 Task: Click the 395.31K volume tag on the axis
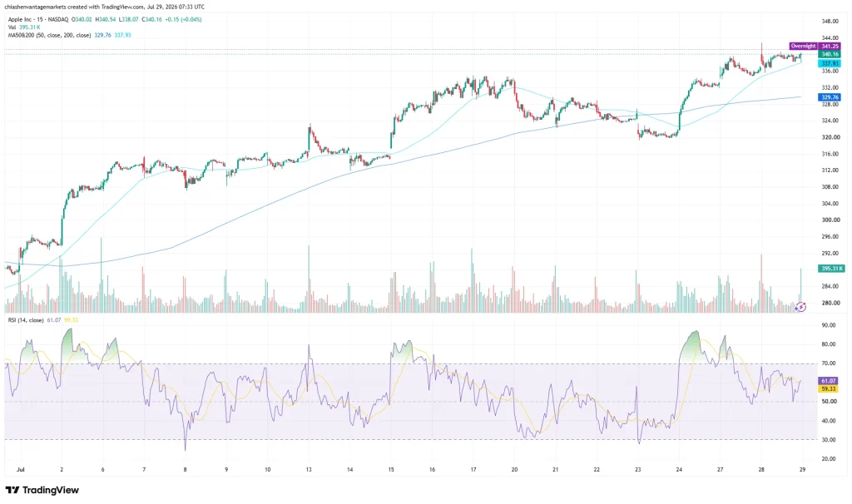point(831,269)
